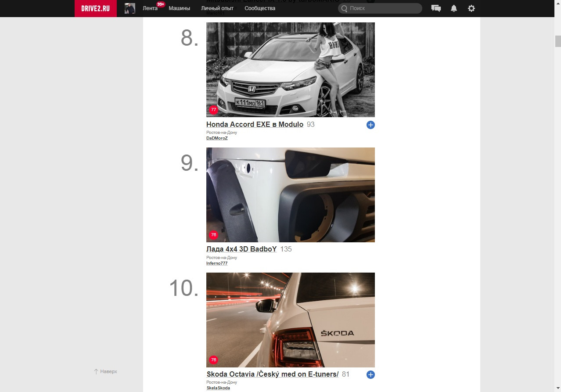Image resolution: width=561 pixels, height=392 pixels.
Task: Open the Лента feed menu
Action: (x=150, y=8)
